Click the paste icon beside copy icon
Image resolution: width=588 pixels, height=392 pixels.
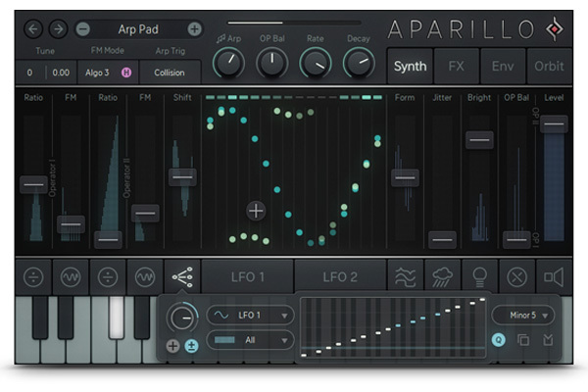coord(548,340)
